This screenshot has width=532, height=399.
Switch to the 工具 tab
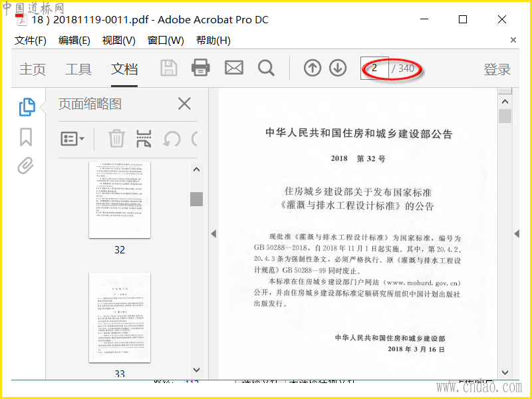tap(78, 69)
